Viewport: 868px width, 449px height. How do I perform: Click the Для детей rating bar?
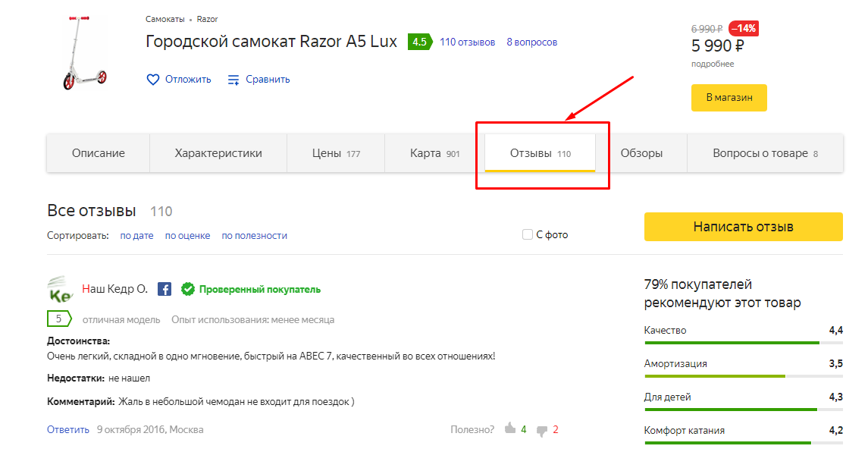pos(744,410)
